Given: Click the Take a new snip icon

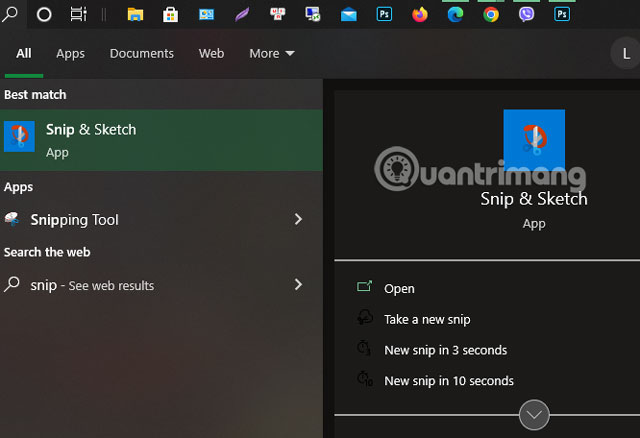Looking at the screenshot, I should pyautogui.click(x=364, y=317).
